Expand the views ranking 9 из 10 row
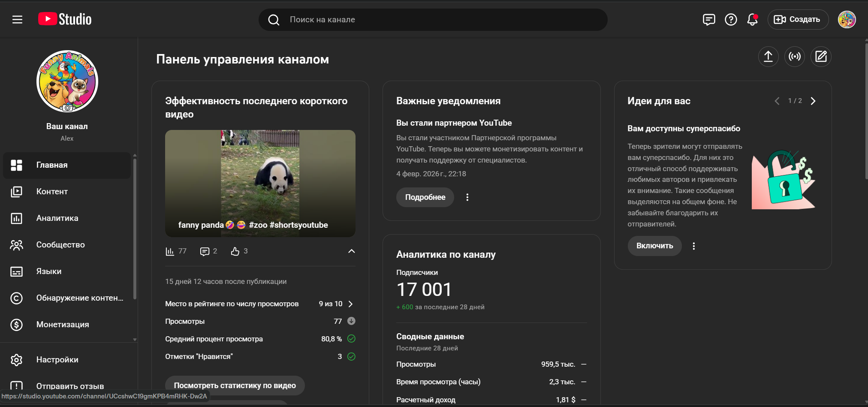This screenshot has width=868, height=407. (350, 304)
